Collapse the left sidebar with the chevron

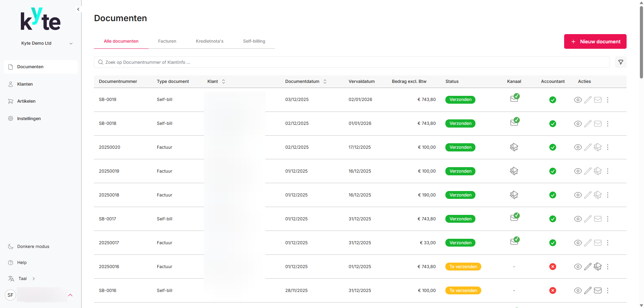pos(78,9)
